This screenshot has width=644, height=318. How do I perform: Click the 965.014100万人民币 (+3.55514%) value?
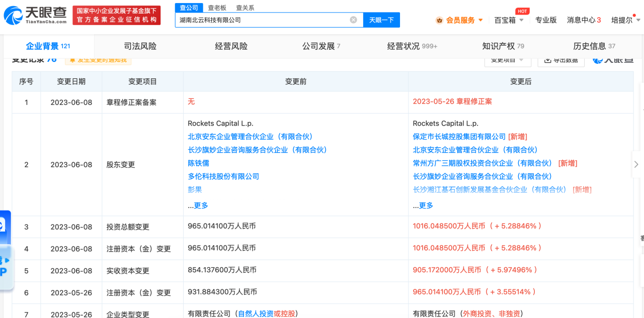coord(474,292)
